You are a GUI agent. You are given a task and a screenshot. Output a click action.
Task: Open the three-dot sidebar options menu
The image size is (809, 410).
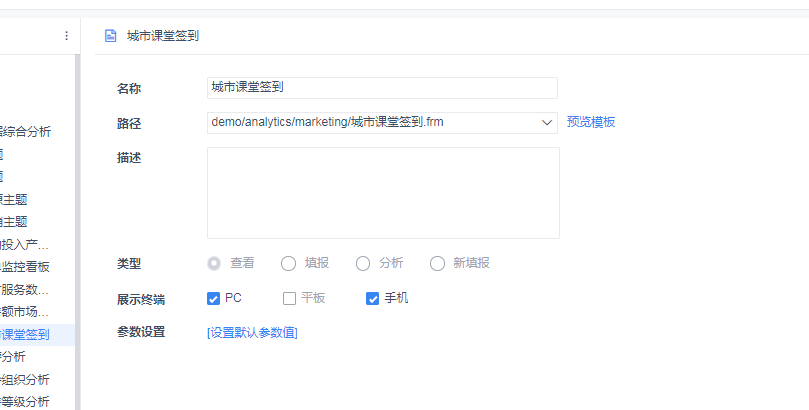pos(66,36)
